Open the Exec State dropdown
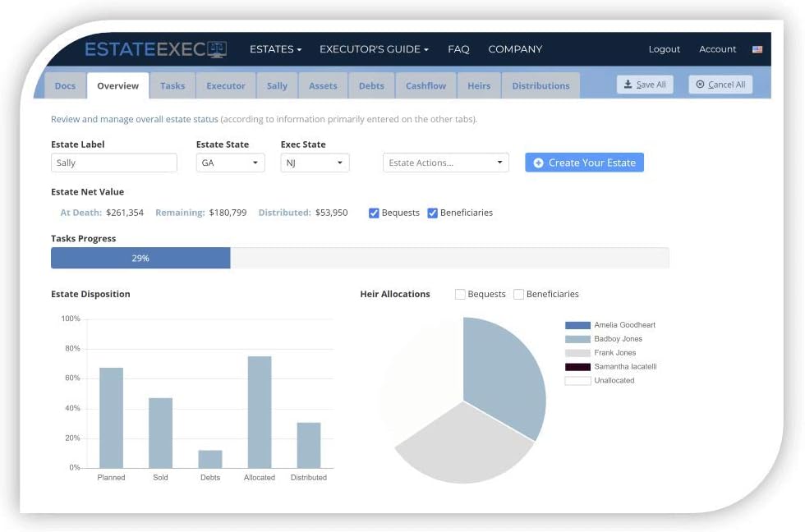Image resolution: width=805 pixels, height=532 pixels. click(x=315, y=163)
